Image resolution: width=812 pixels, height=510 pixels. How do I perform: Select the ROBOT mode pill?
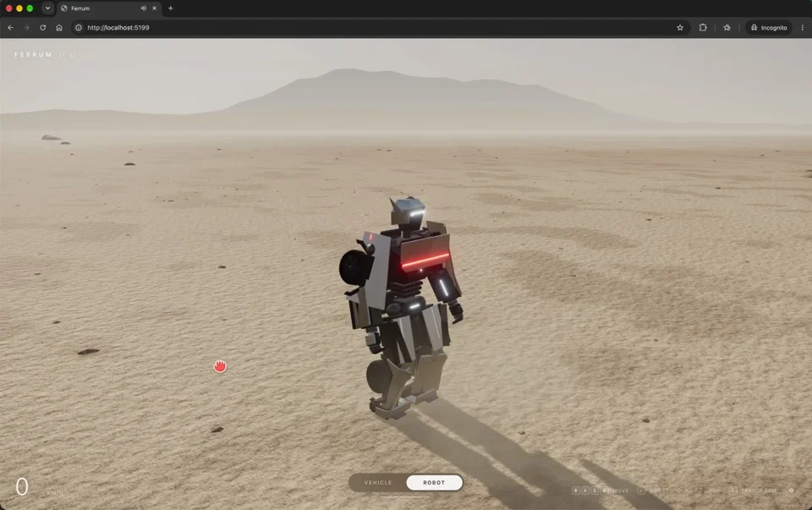(434, 483)
